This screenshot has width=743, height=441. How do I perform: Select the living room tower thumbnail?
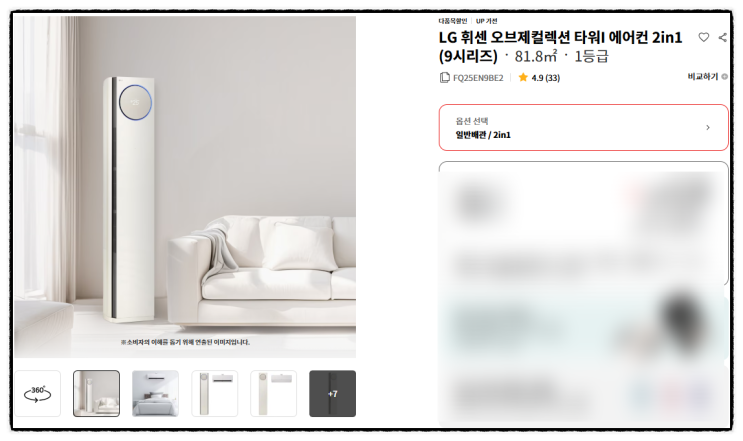click(96, 394)
